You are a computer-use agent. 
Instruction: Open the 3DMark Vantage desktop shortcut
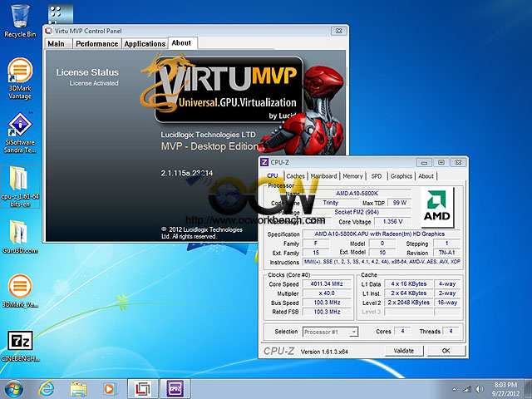tap(20, 79)
